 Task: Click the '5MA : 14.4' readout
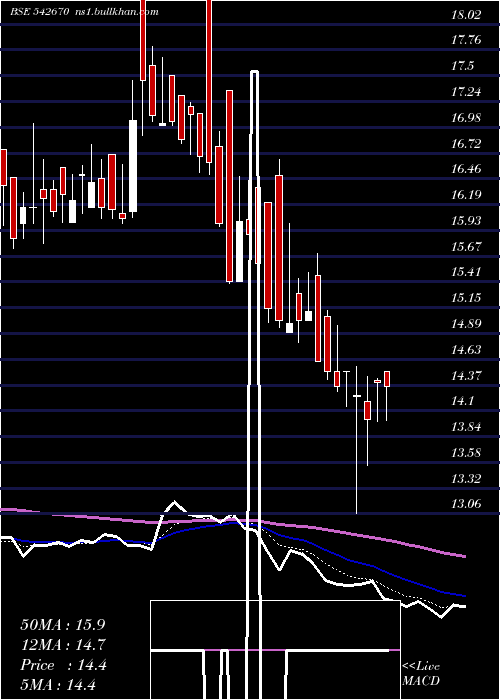[x=58, y=684]
